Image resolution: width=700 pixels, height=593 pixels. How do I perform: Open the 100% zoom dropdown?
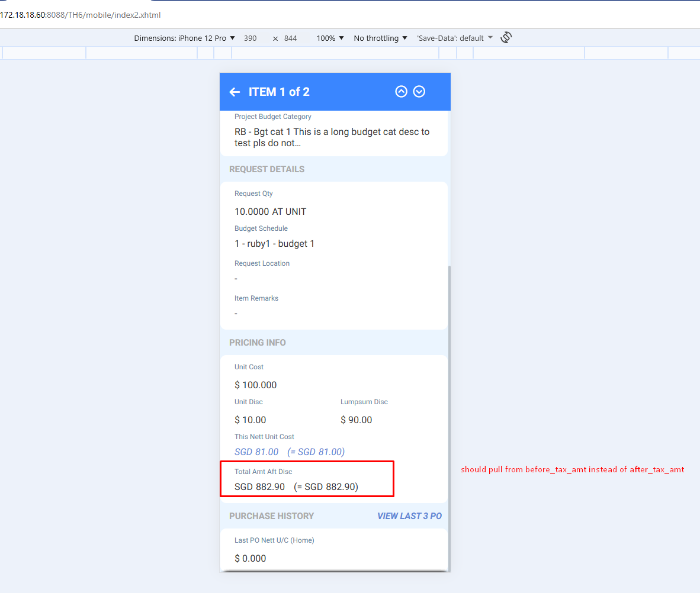[330, 38]
